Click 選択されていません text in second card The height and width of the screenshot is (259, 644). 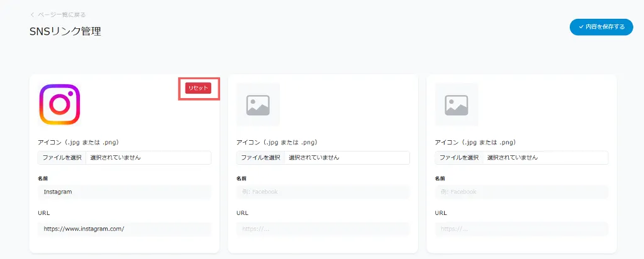(314, 157)
